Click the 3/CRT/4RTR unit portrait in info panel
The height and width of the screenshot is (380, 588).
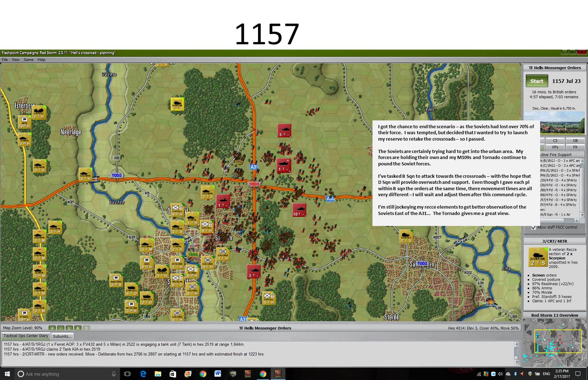click(537, 257)
